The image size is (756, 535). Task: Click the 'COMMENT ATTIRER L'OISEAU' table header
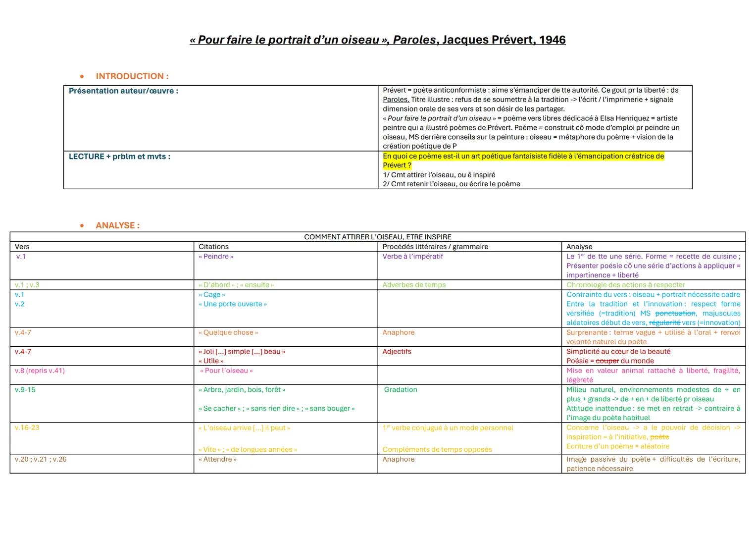point(377,237)
